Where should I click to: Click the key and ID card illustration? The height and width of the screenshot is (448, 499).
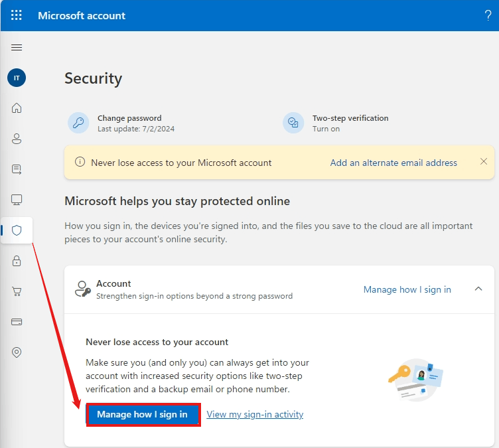[415, 380]
